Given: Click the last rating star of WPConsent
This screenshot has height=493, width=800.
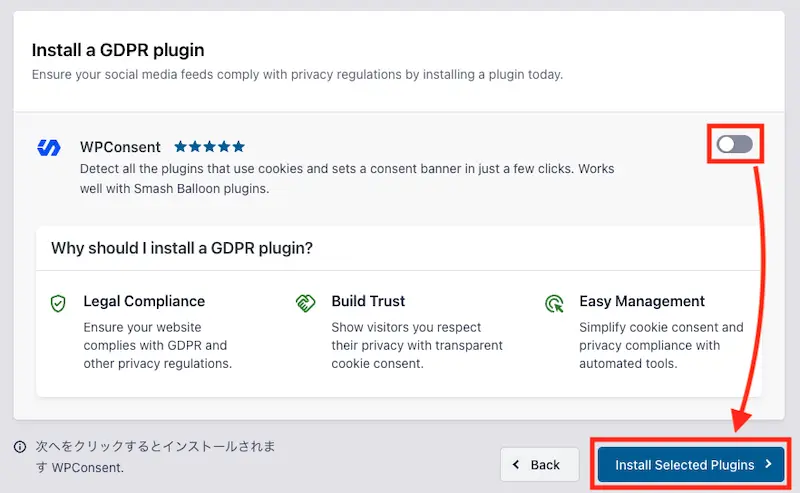Looking at the screenshot, I should tap(239, 147).
